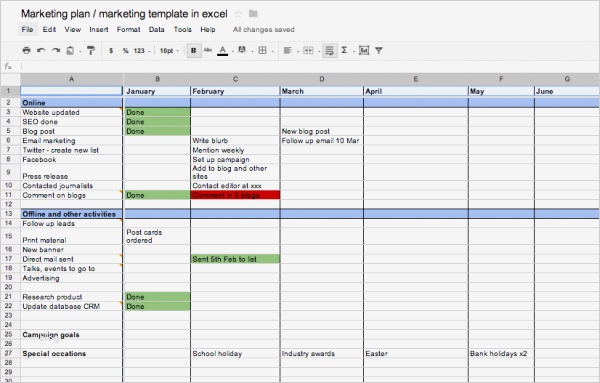The height and width of the screenshot is (383, 600).
Task: Open the Help menu
Action: point(208,29)
